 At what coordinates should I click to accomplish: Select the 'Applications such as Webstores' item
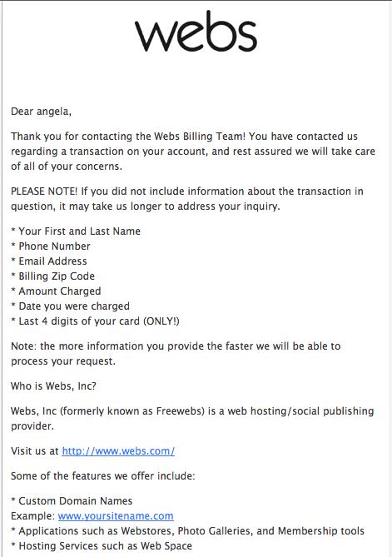point(187,530)
